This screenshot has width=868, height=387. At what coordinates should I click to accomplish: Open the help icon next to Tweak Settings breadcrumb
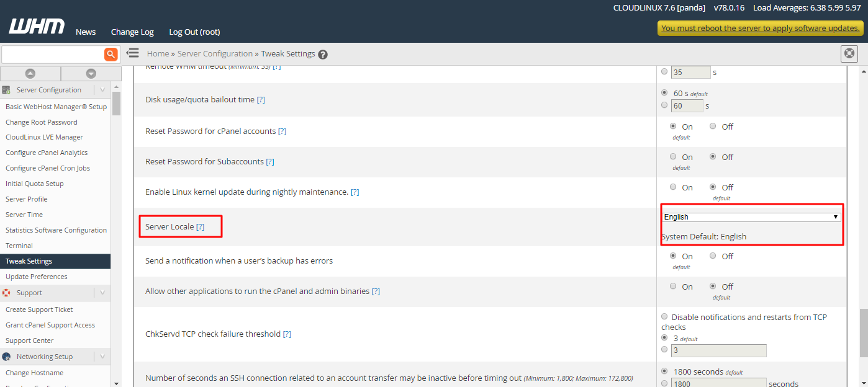322,54
